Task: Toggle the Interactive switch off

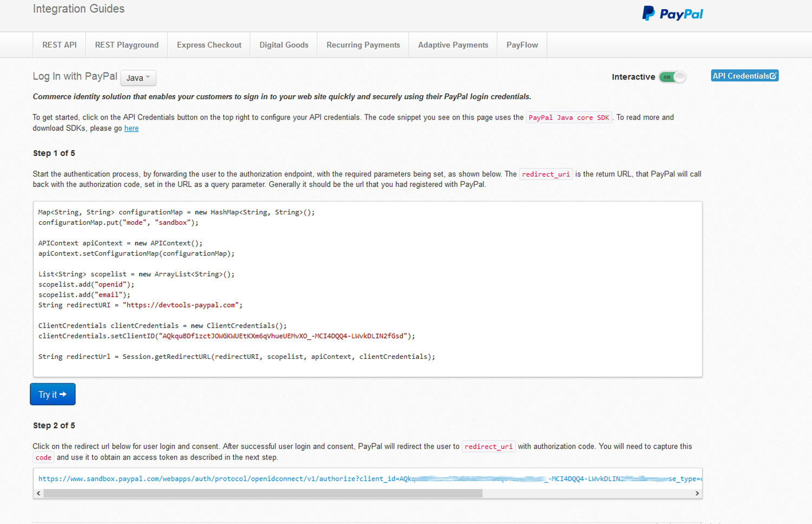Action: 672,77
